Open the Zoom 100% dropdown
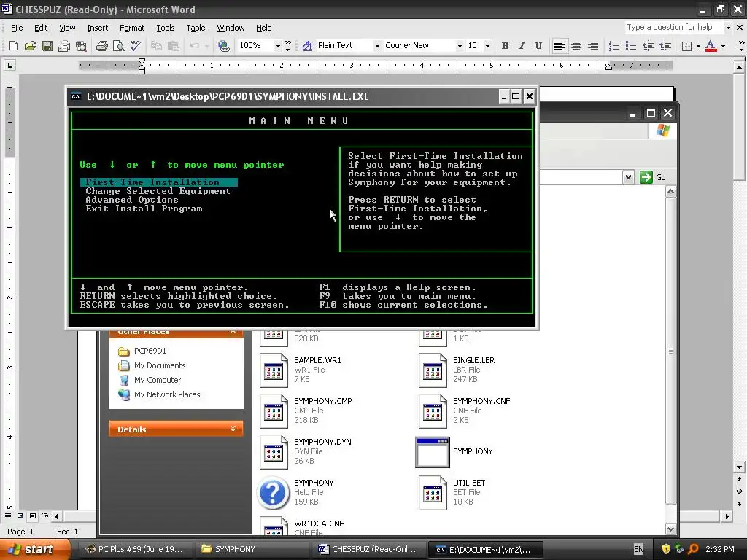This screenshot has width=747, height=560. [278, 46]
